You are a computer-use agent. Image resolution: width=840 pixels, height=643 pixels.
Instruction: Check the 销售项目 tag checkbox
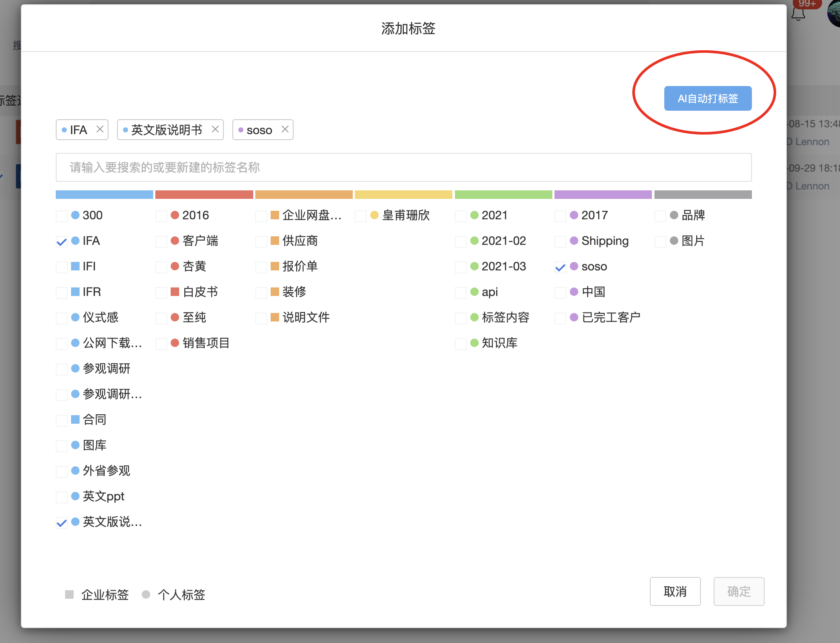coord(161,344)
